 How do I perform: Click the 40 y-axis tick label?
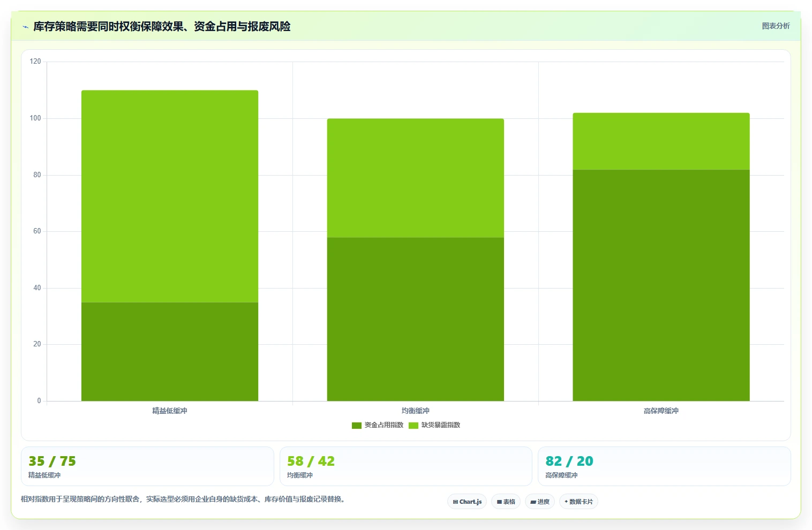coord(37,288)
